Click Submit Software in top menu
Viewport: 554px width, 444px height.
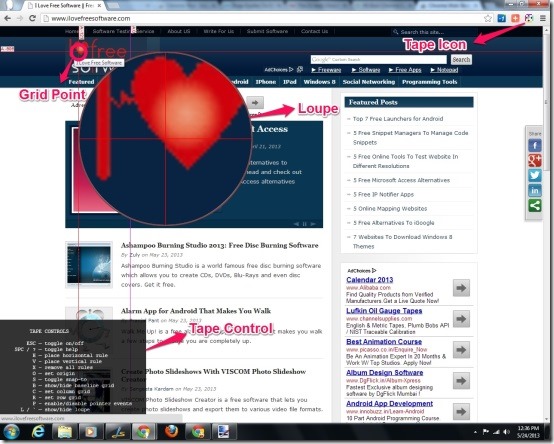click(267, 31)
